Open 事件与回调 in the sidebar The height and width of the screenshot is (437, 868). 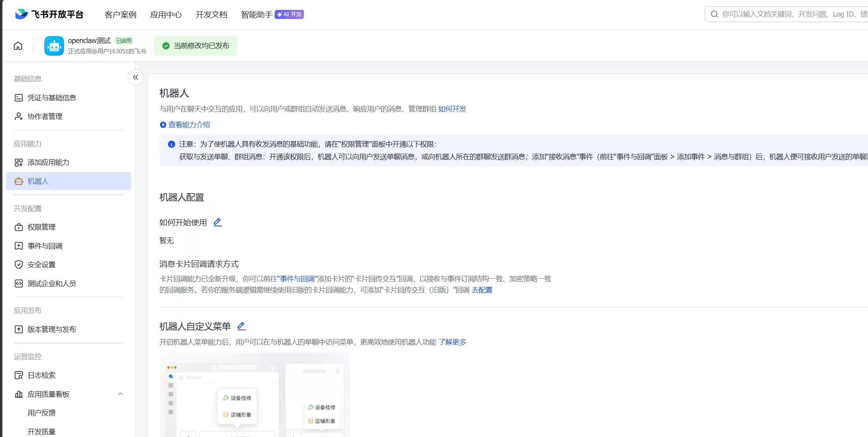tap(45, 246)
